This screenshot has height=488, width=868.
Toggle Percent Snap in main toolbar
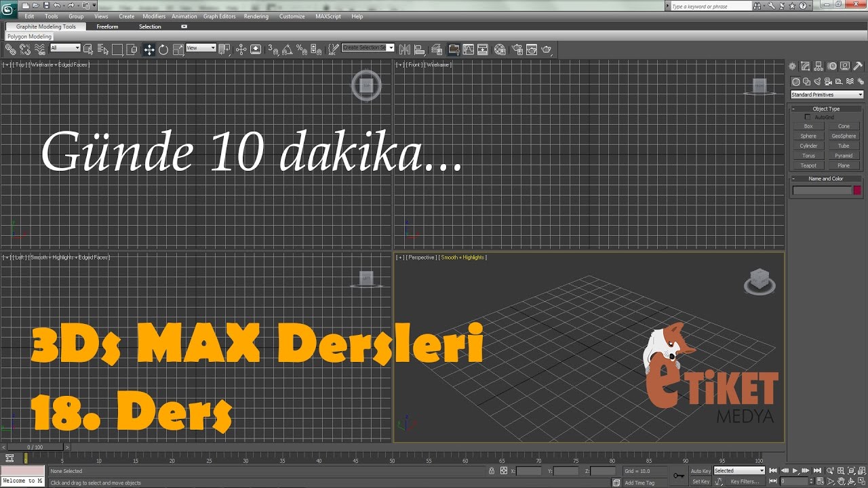click(301, 49)
